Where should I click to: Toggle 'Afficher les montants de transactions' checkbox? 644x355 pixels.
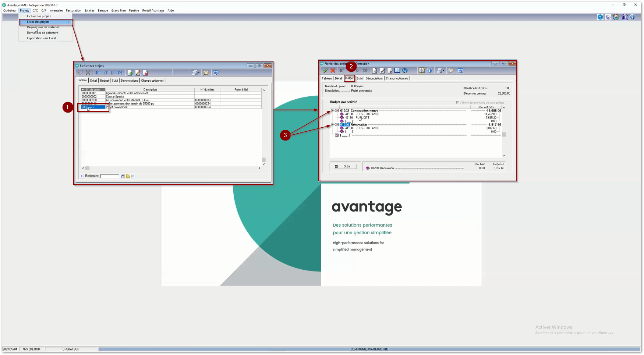pos(457,103)
